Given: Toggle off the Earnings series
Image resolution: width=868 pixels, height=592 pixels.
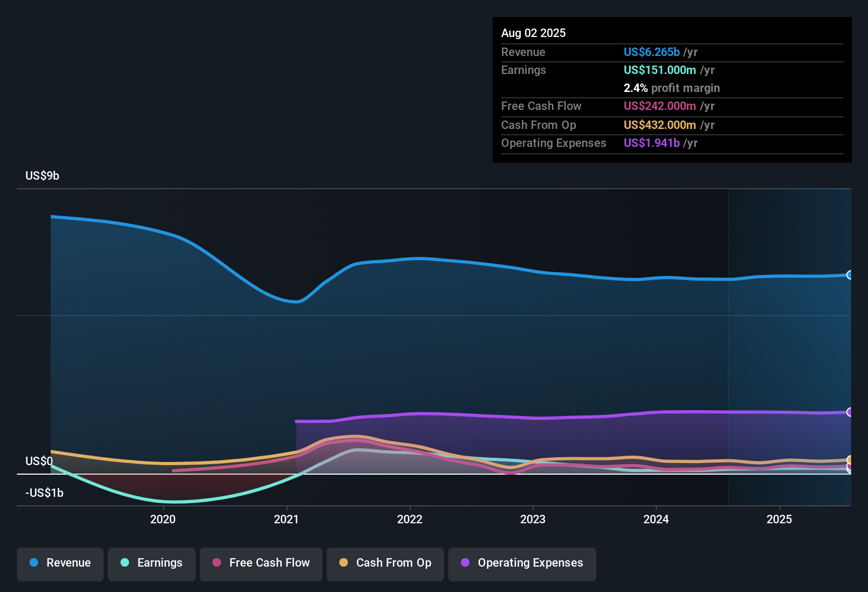Looking at the screenshot, I should tap(151, 563).
